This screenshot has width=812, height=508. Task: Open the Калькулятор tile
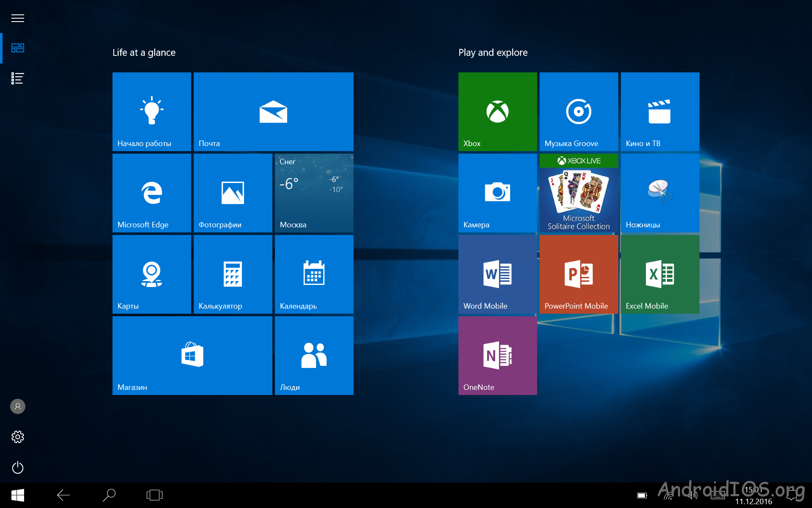[x=233, y=274]
